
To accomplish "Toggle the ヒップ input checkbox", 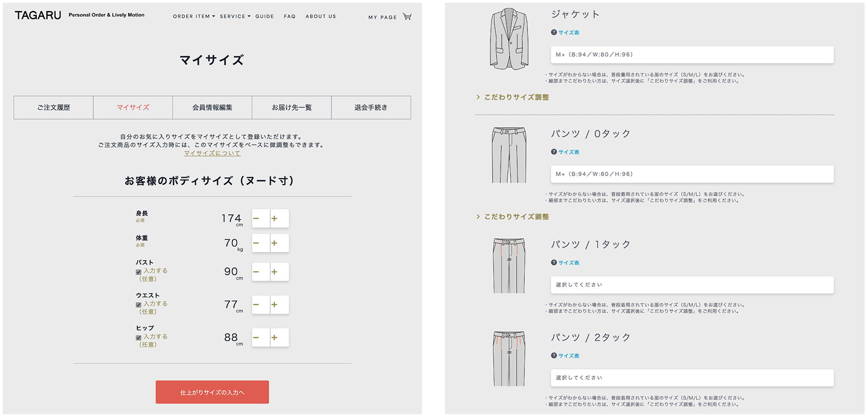I will pos(138,338).
